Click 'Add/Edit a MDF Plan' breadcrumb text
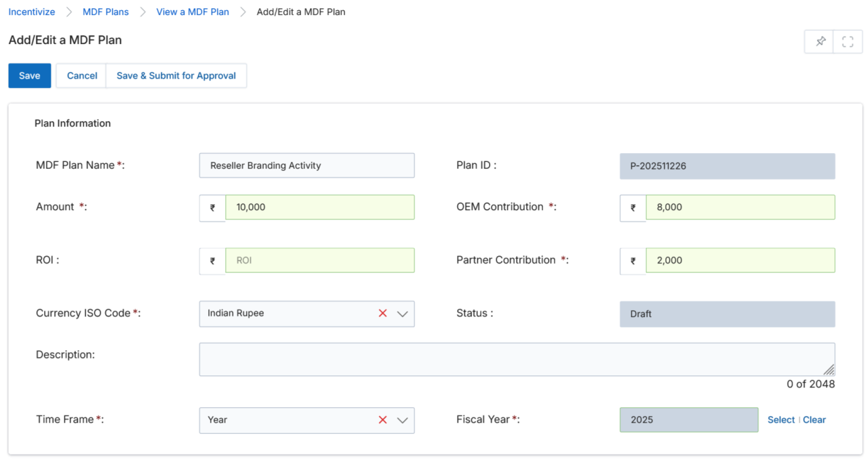This screenshot has height=460, width=868. point(301,12)
